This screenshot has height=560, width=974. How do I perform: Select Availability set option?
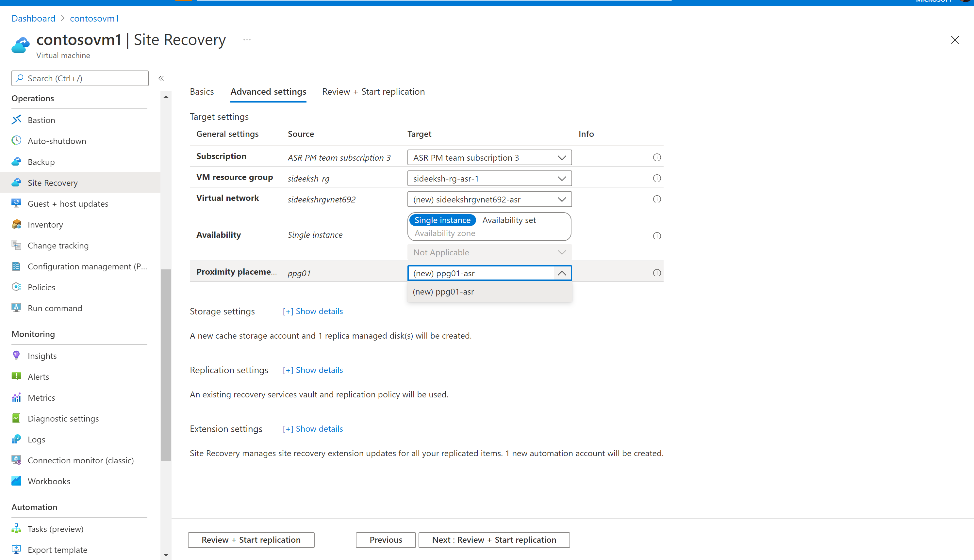point(509,220)
